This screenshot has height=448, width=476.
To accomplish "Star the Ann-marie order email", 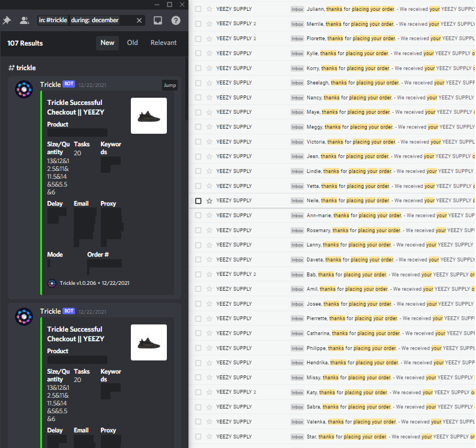I will (x=209, y=215).
